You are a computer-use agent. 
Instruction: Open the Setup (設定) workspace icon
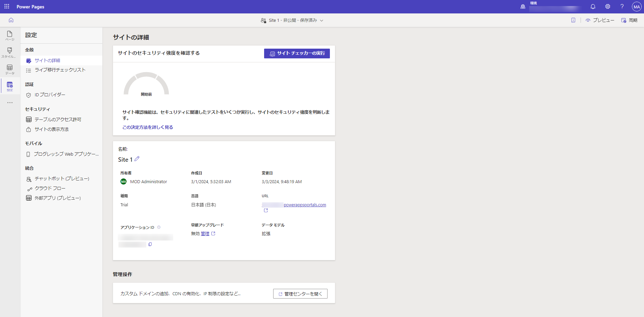(10, 86)
